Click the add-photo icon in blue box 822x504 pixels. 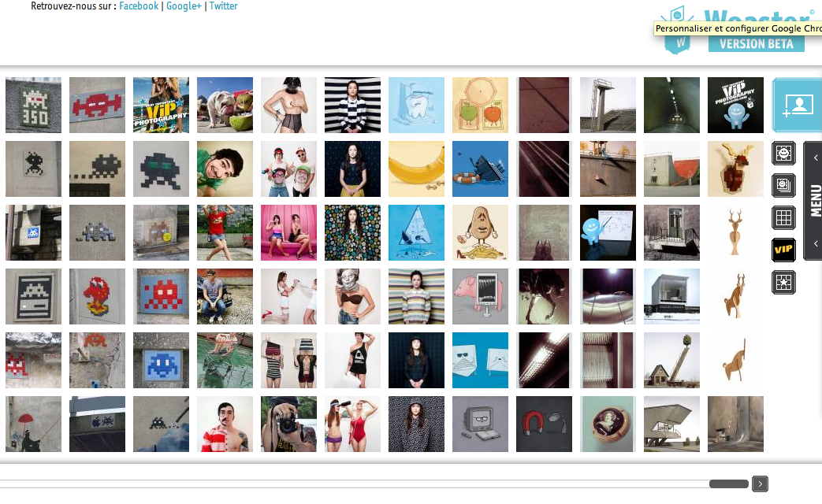click(797, 106)
